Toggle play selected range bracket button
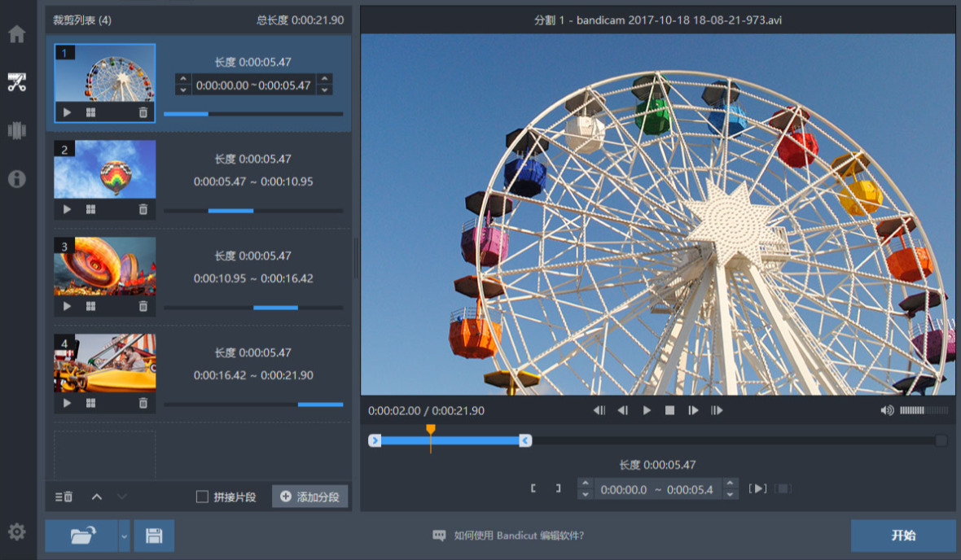Image resolution: width=961 pixels, height=560 pixels. [x=757, y=489]
